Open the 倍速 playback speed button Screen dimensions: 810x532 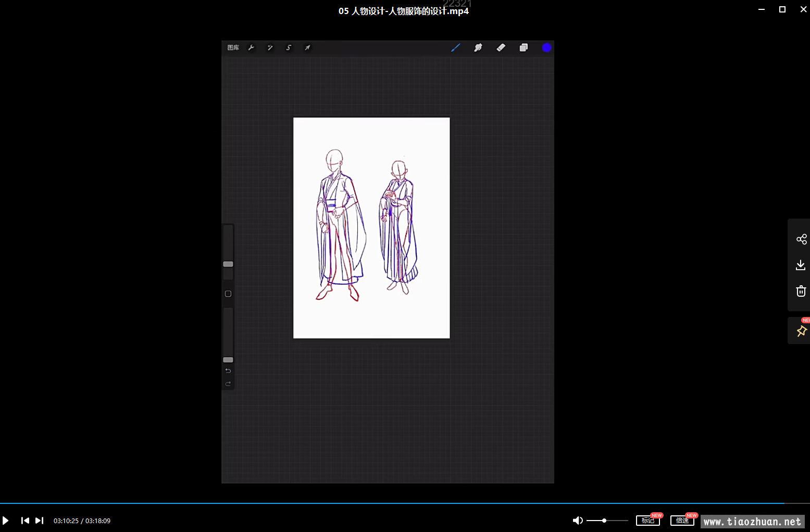coord(682,521)
